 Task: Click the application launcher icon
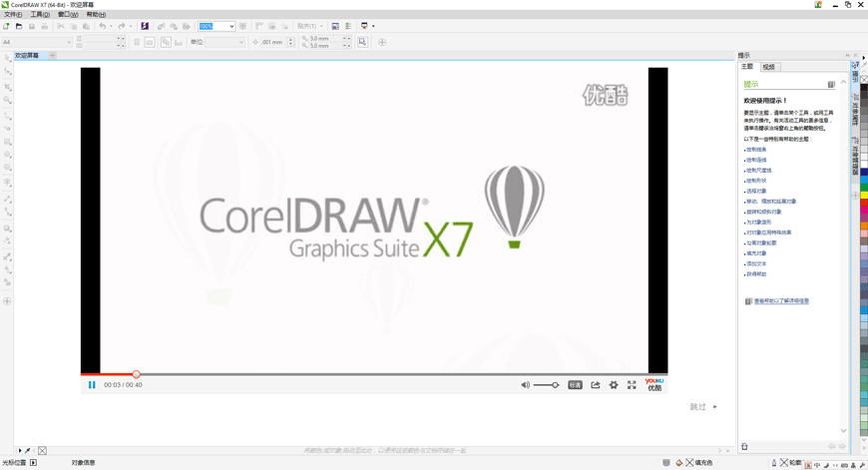(x=364, y=26)
